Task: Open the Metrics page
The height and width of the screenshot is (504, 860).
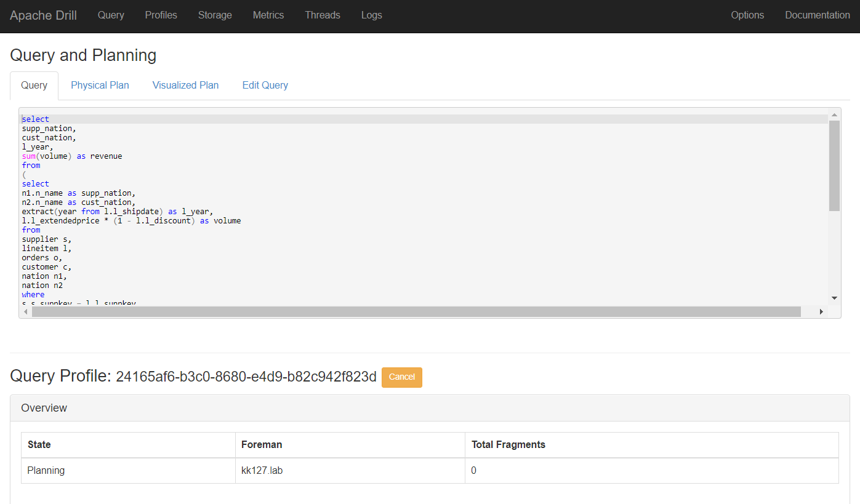Action: pyautogui.click(x=268, y=15)
